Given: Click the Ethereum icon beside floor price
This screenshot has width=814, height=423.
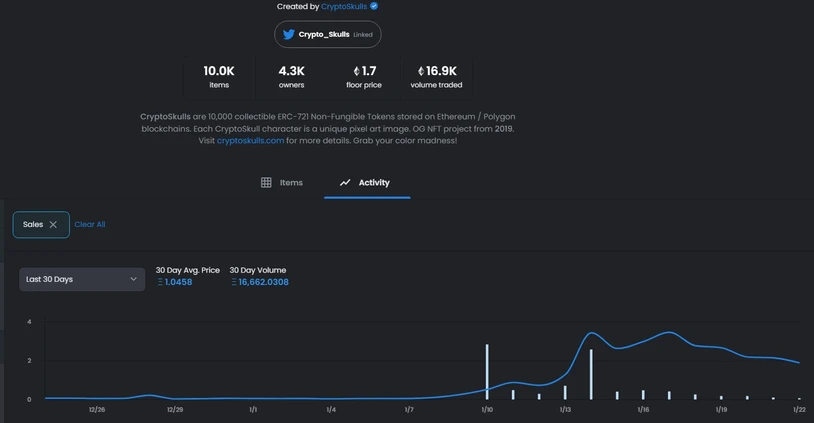Looking at the screenshot, I should 356,71.
